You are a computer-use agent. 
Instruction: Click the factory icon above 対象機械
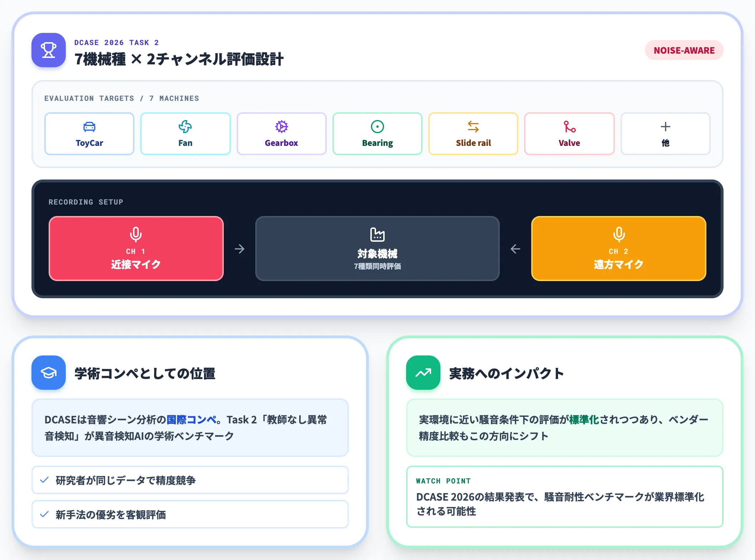pos(377,235)
